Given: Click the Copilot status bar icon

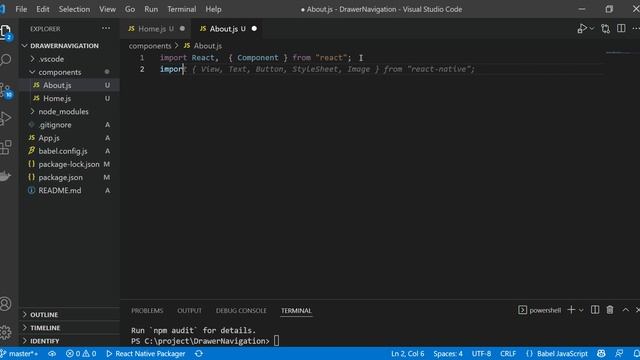Looking at the screenshot, I should (601, 353).
